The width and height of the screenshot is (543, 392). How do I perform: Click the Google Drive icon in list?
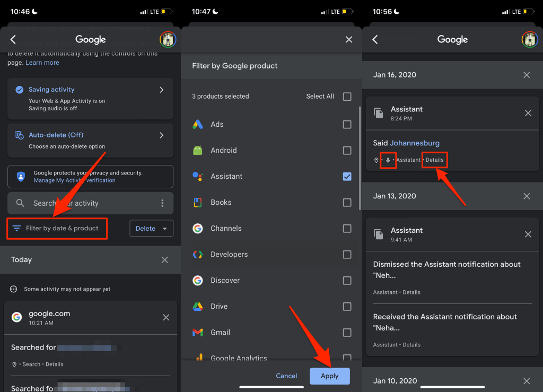pyautogui.click(x=198, y=307)
